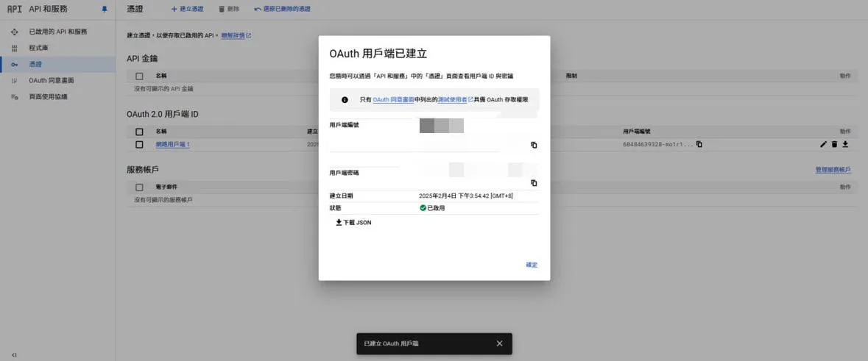Click 沒有可顯示的服務帳戶 message
This screenshot has height=361, width=868.
coord(163,199)
